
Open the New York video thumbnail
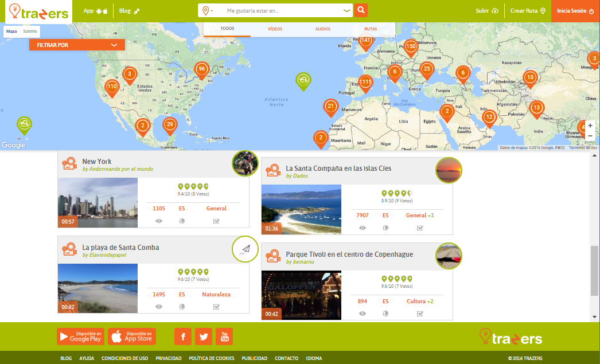click(x=98, y=203)
